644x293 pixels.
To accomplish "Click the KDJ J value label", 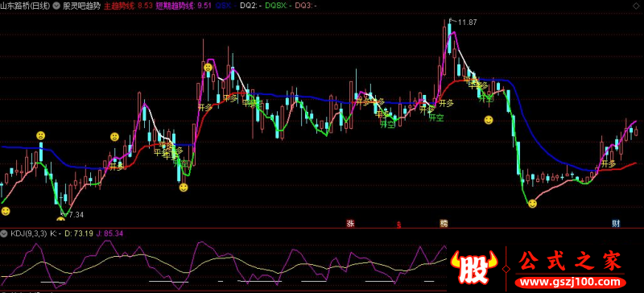I will point(109,233).
